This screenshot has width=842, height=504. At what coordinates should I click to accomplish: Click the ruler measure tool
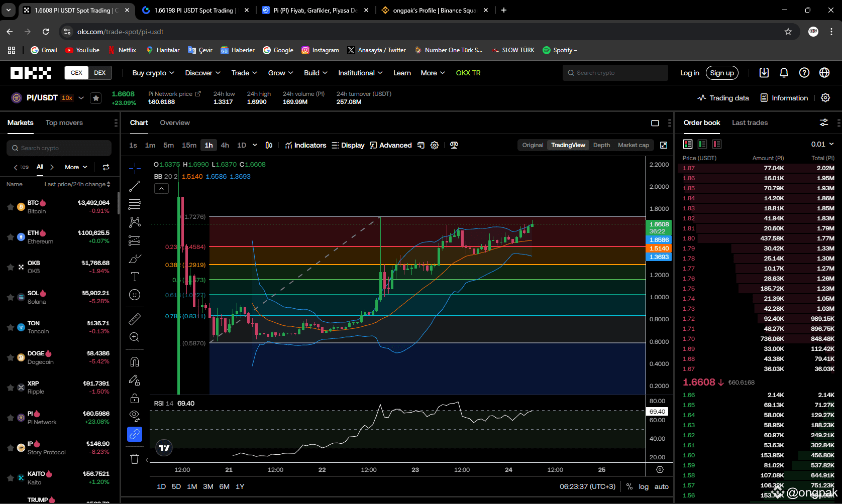[x=135, y=319]
